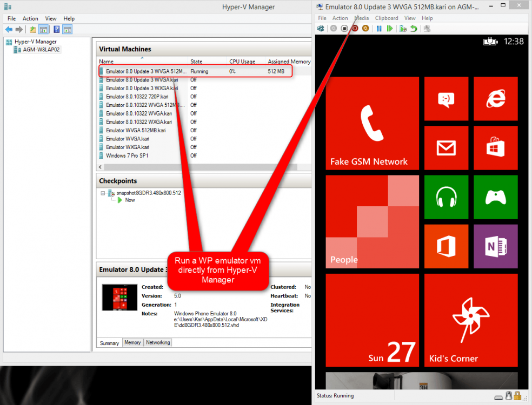Click the red Shut Down icon
This screenshot has width=532, height=405.
point(355,29)
